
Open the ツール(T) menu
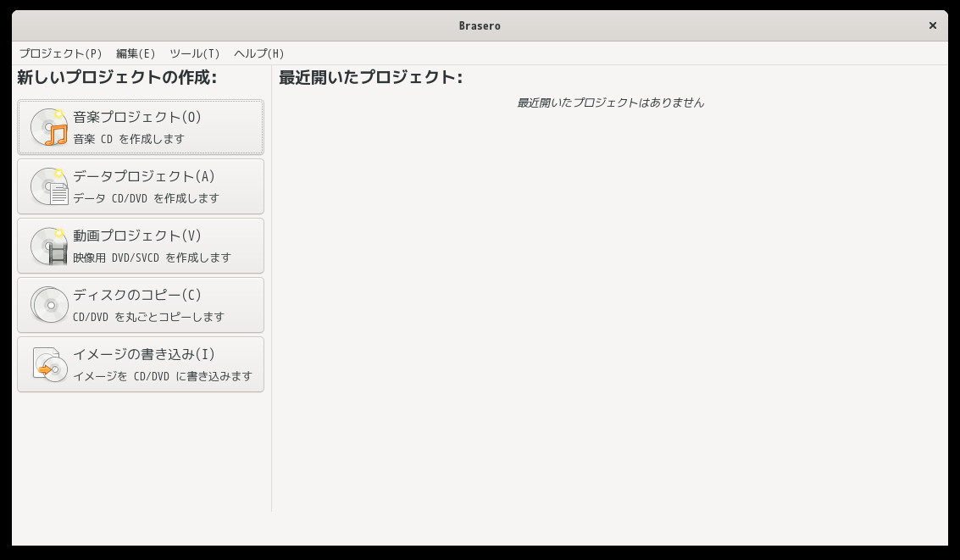click(195, 53)
